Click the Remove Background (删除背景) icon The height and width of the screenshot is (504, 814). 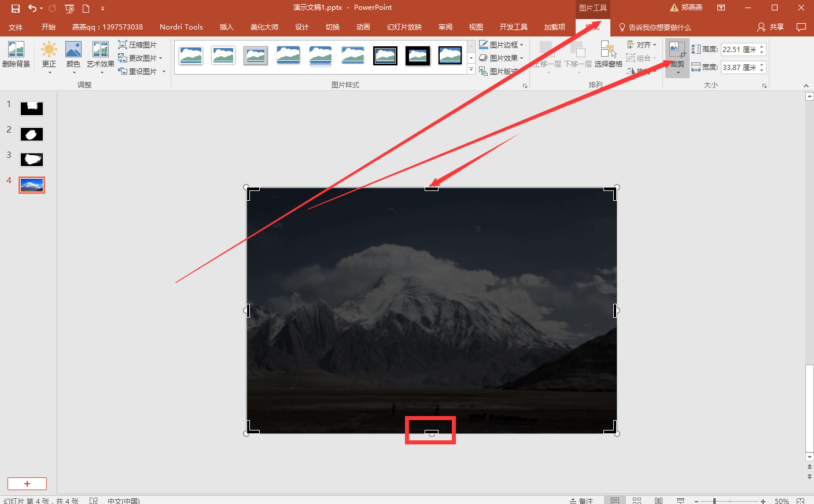point(16,55)
